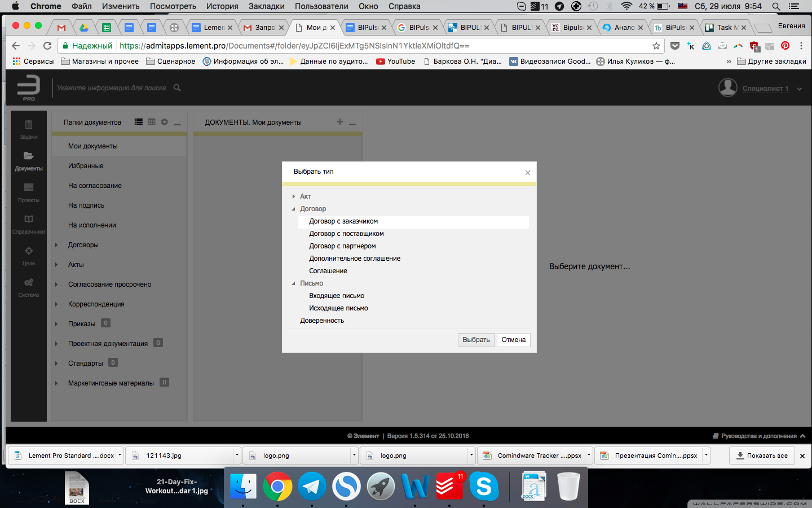Open the Система sidebar section
The image size is (812, 508).
[29, 287]
